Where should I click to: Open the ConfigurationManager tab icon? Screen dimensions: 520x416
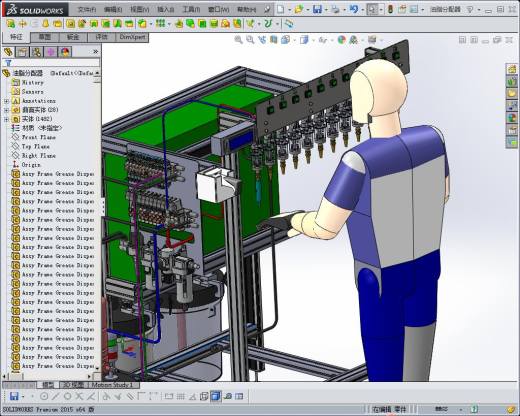point(37,52)
